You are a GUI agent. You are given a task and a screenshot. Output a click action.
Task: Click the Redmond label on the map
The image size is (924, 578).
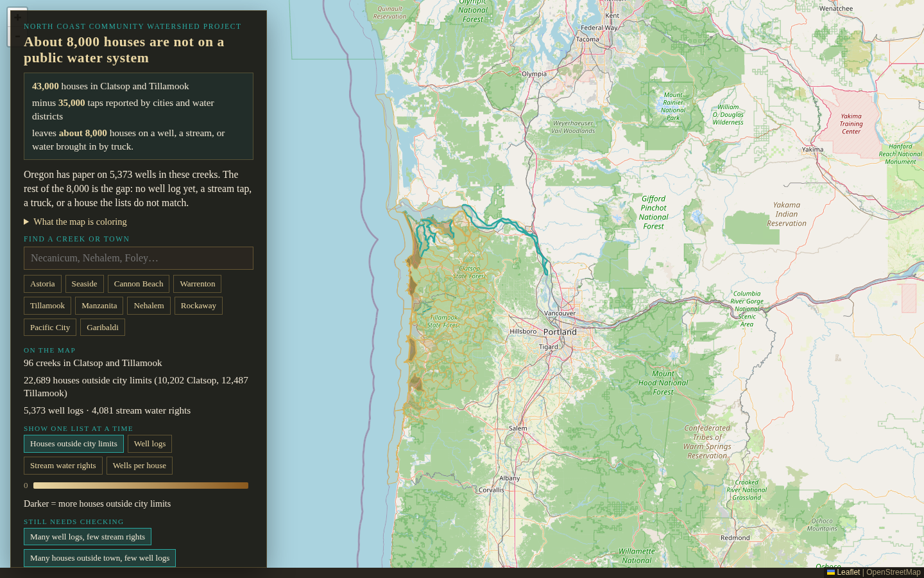point(735,538)
